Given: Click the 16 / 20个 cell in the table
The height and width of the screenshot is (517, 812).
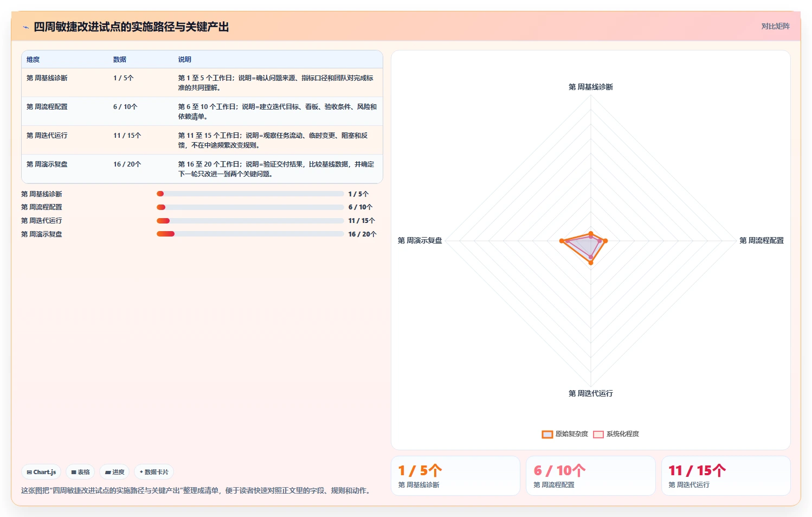Looking at the screenshot, I should click(x=127, y=164).
